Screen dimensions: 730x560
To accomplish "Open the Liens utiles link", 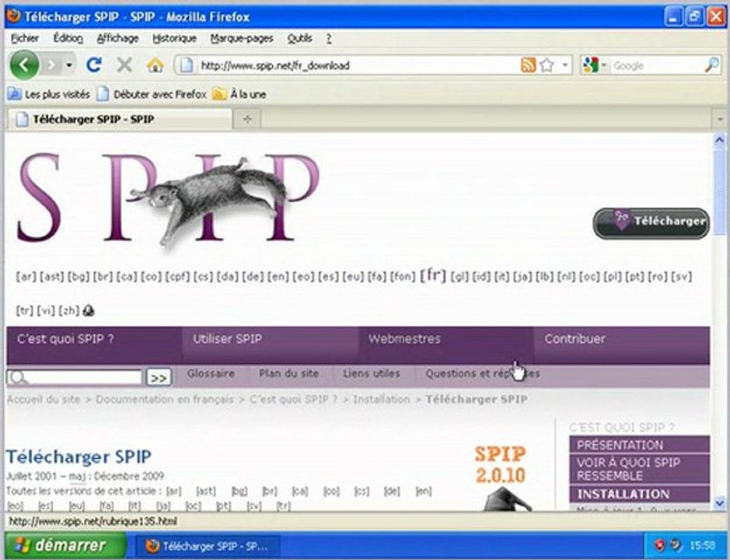I will 372,373.
